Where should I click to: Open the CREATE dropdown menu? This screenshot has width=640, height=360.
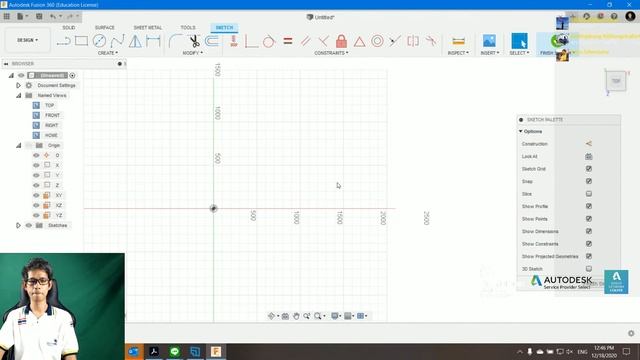108,53
